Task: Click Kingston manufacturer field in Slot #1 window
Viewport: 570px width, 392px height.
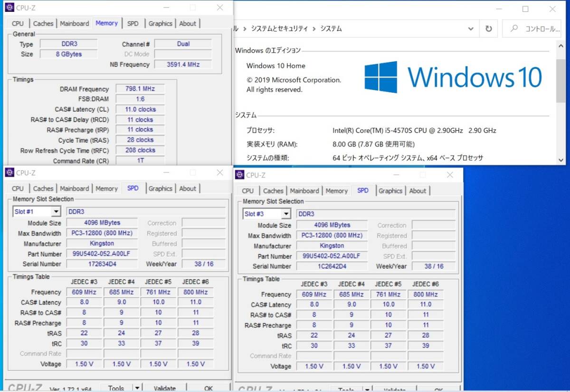Action: tap(102, 243)
